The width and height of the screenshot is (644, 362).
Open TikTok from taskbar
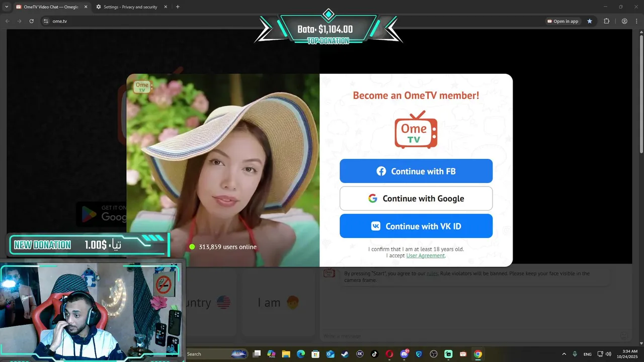point(374,354)
